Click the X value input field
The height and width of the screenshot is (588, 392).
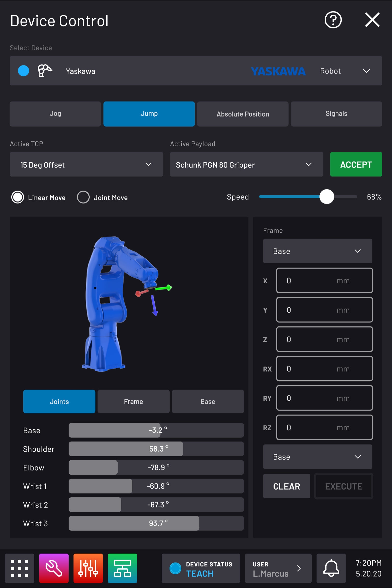tap(324, 280)
